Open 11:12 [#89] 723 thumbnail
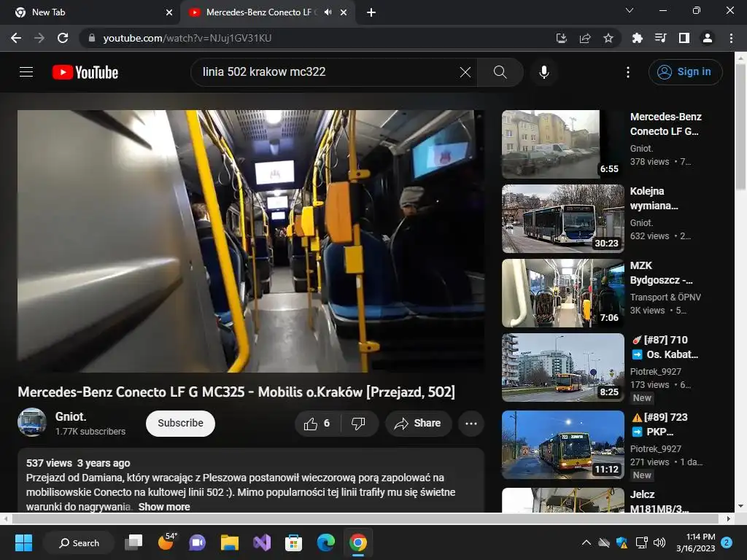Viewport: 747px width, 560px height. 562,444
